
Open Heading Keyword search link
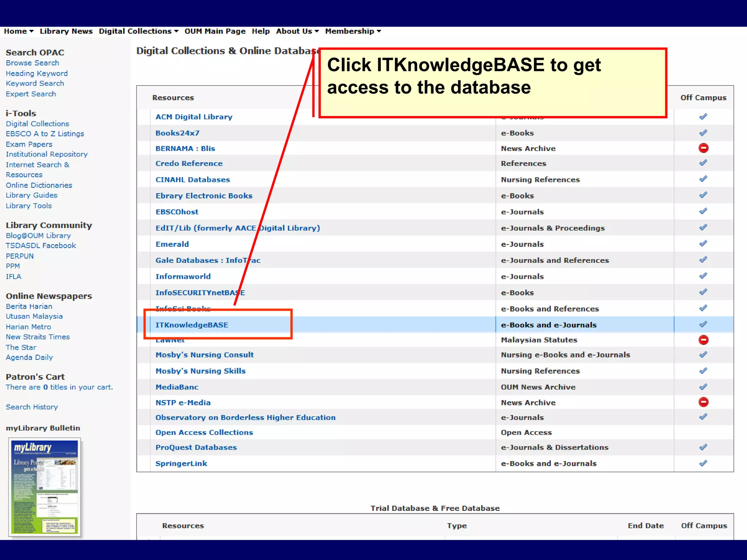coord(37,74)
